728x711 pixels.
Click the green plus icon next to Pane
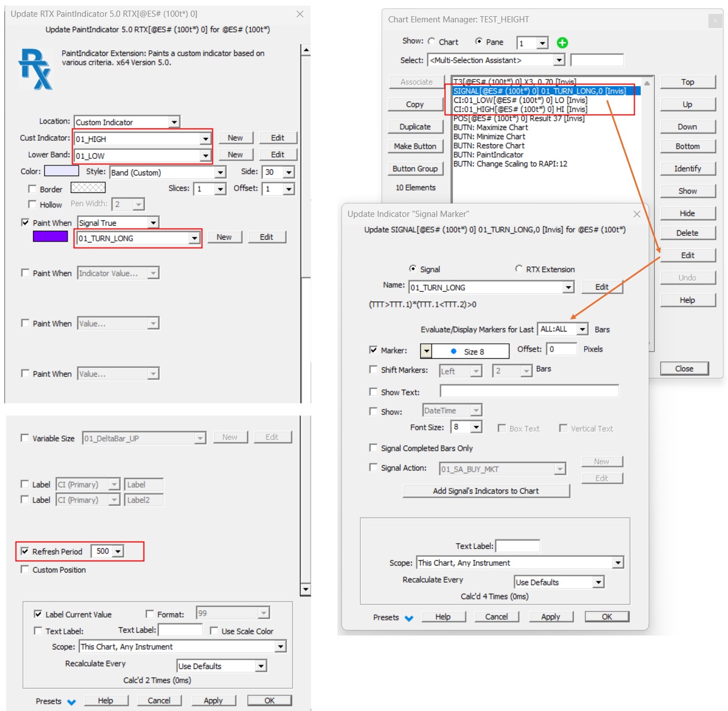pyautogui.click(x=562, y=43)
